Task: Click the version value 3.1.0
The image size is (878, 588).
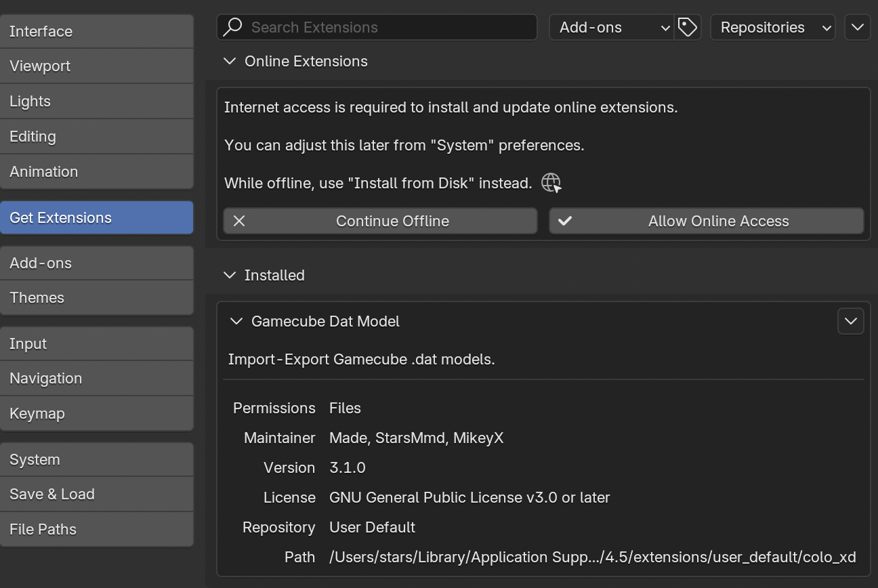Action: [348, 468]
